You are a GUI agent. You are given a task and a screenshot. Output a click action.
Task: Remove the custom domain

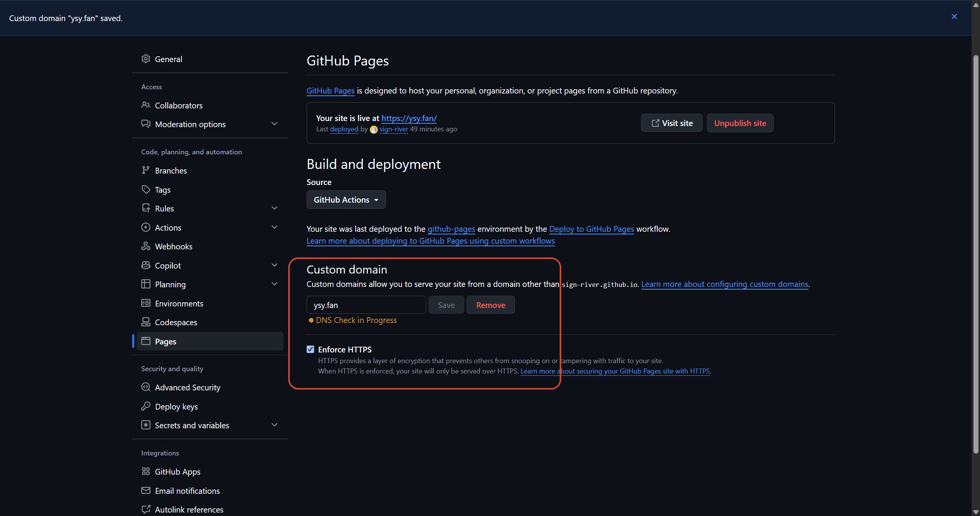(x=491, y=305)
